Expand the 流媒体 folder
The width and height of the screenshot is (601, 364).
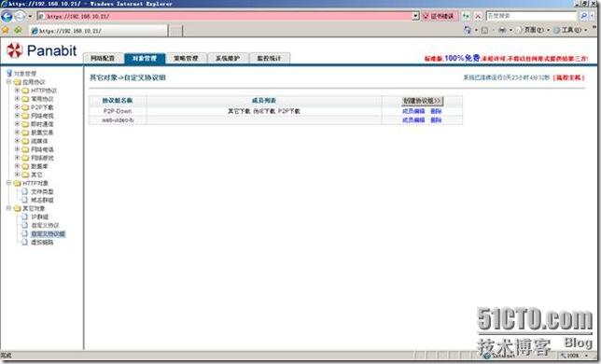[x=17, y=141]
